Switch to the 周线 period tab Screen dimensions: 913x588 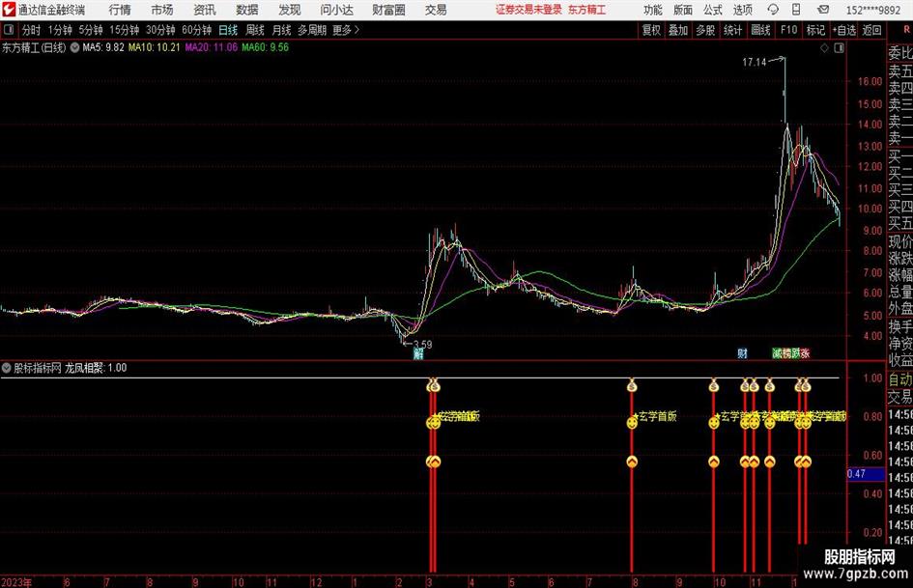[255, 30]
